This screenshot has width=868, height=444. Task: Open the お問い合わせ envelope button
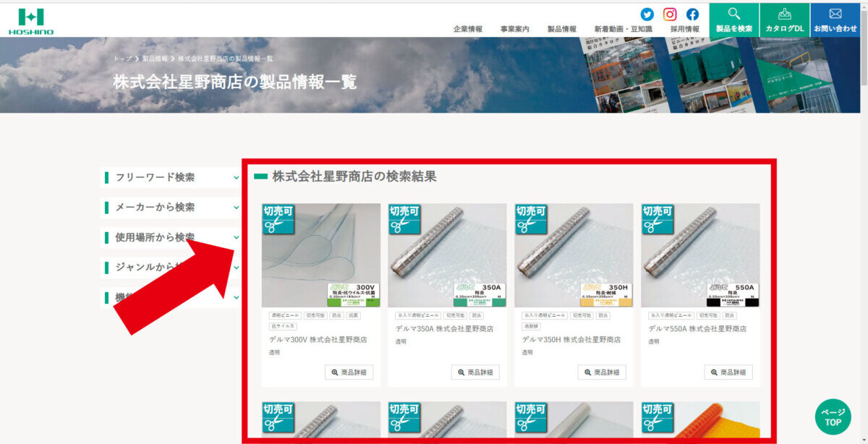pyautogui.click(x=835, y=20)
